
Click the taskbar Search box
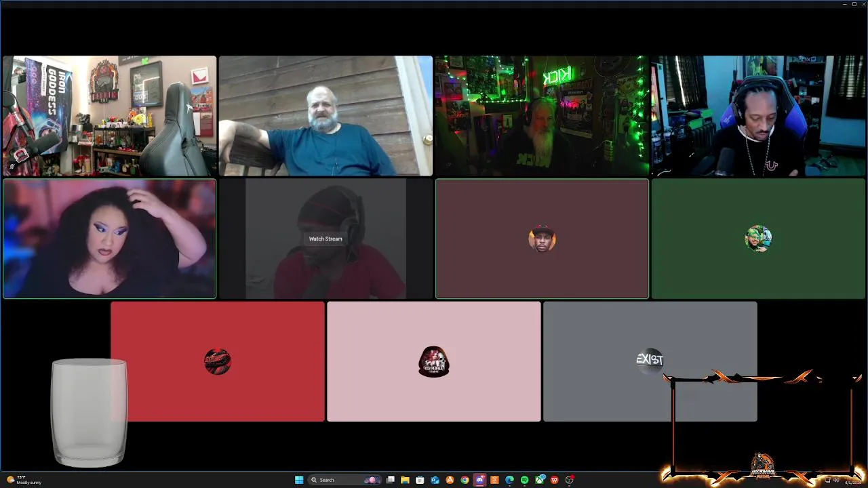pos(344,480)
